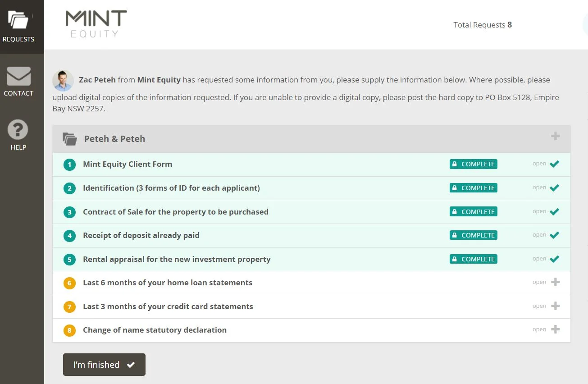Click the folder icon beside Peteh & Peteh

[69, 139]
